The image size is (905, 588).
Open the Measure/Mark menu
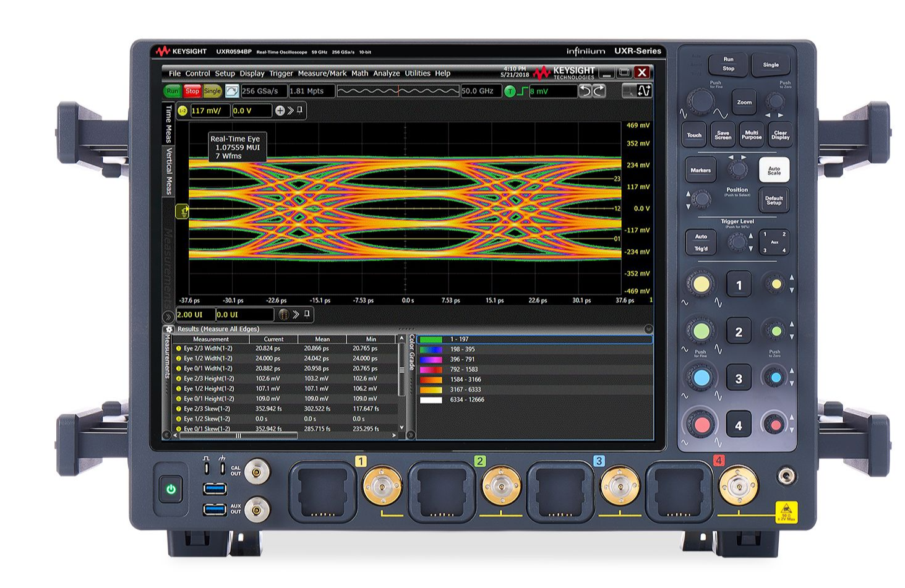(322, 74)
